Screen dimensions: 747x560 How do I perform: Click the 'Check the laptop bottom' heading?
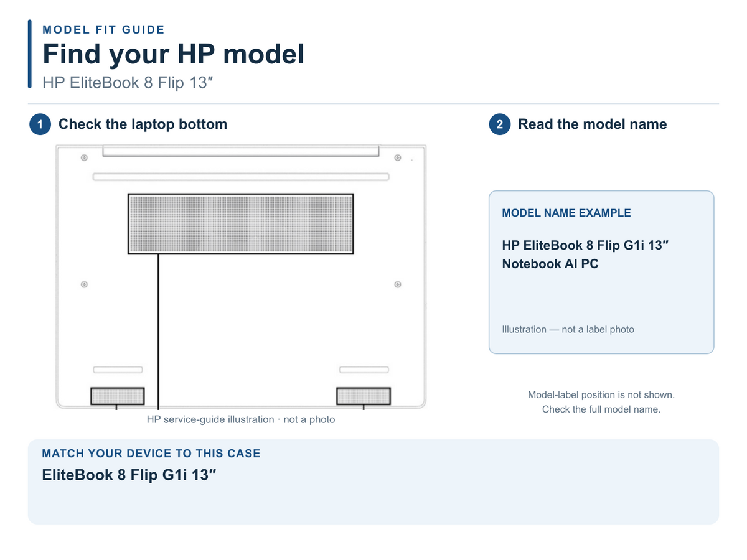[143, 124]
